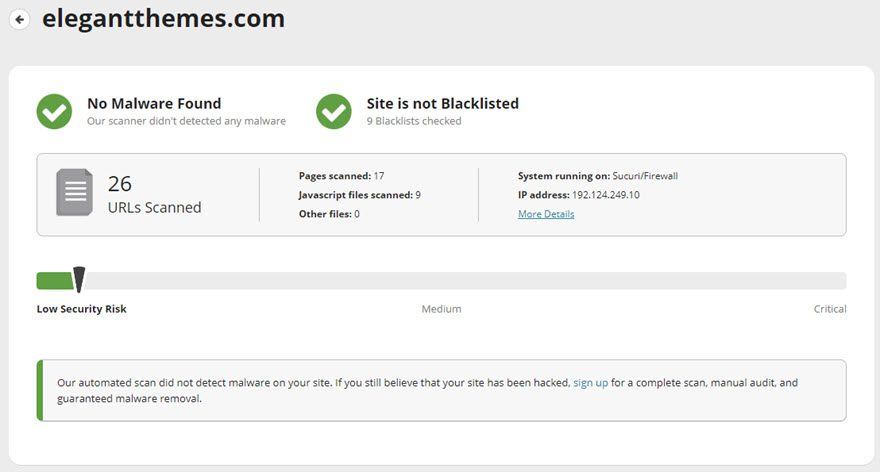
Task: Click the gray document icon for URLs Scanned
Action: coord(74,192)
